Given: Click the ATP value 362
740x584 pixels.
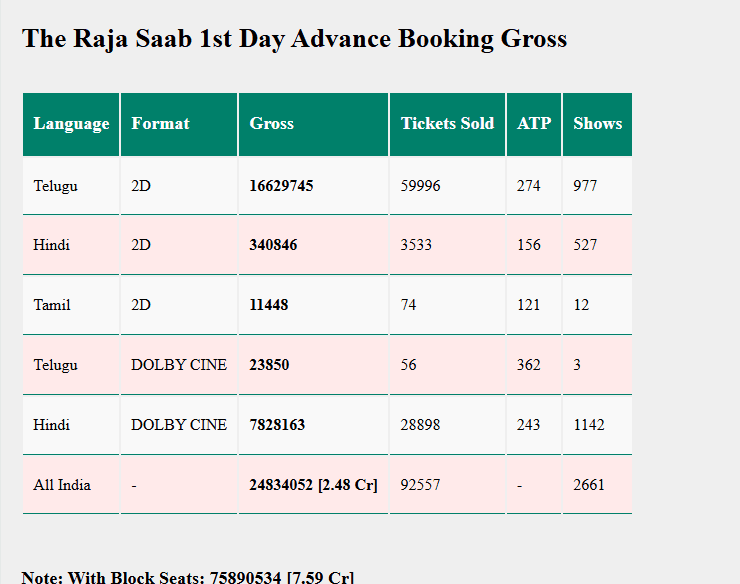Looking at the screenshot, I should [x=528, y=365].
